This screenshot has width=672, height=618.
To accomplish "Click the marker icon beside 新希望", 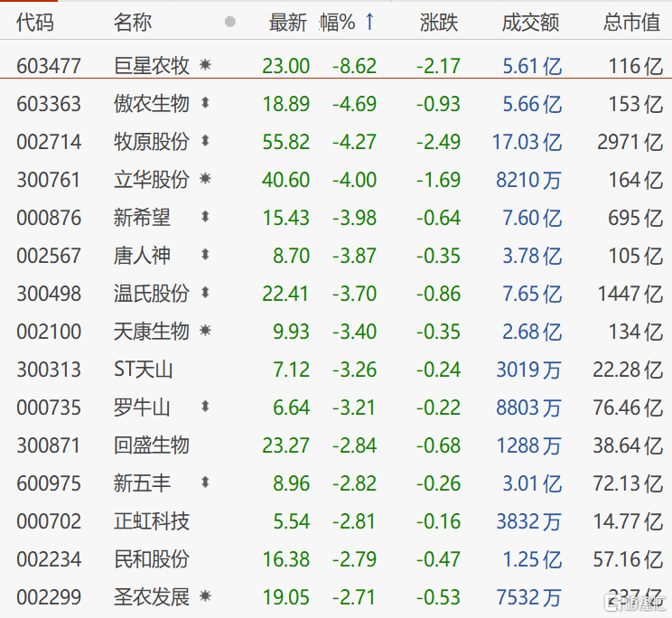I will (x=205, y=217).
